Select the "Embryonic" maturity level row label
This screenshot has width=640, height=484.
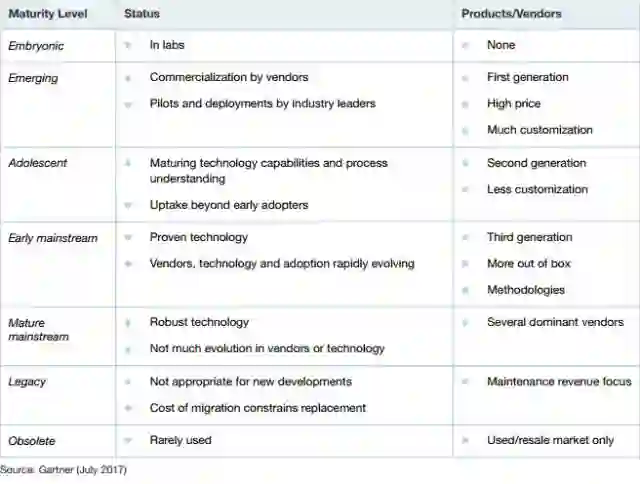(36, 45)
